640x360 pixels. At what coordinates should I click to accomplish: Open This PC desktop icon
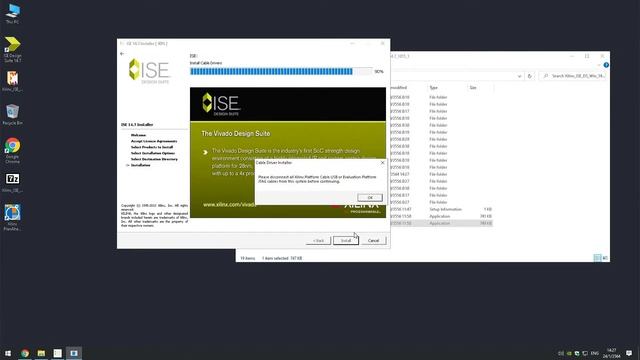pyautogui.click(x=12, y=13)
